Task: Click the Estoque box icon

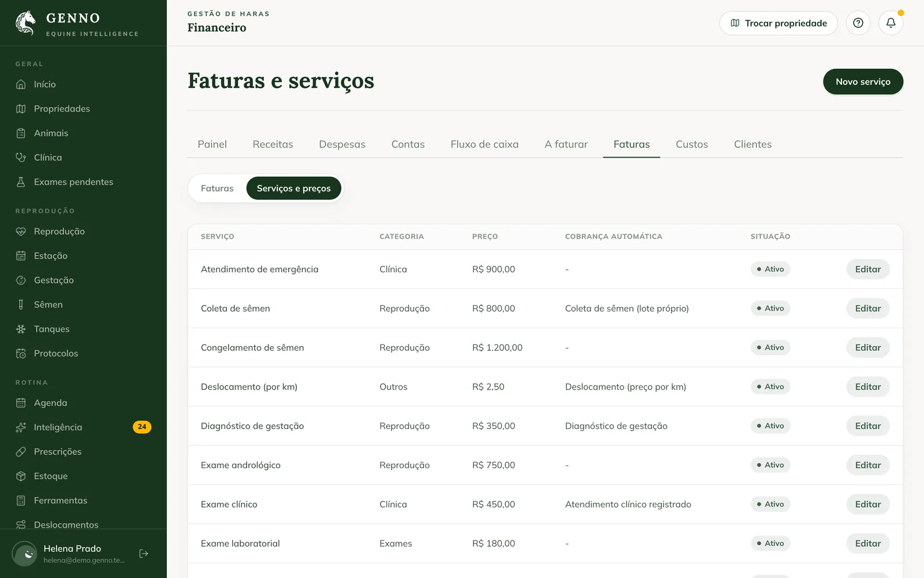Action: point(21,476)
